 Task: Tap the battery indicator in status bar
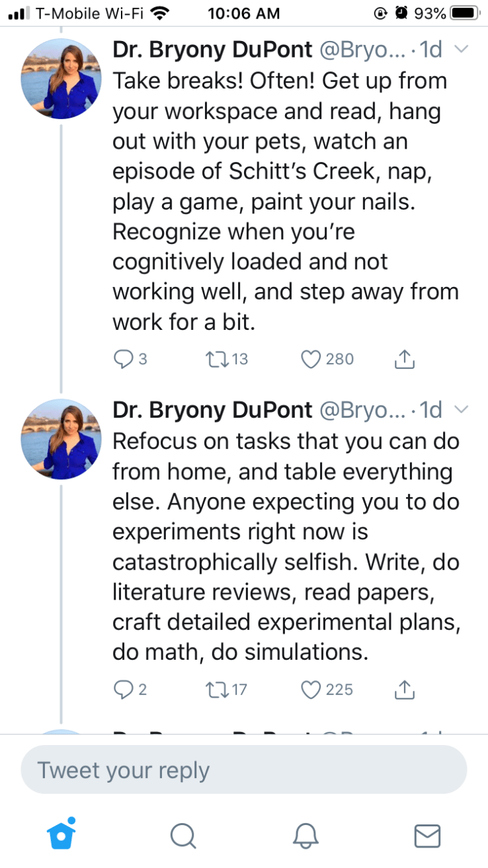click(x=464, y=13)
